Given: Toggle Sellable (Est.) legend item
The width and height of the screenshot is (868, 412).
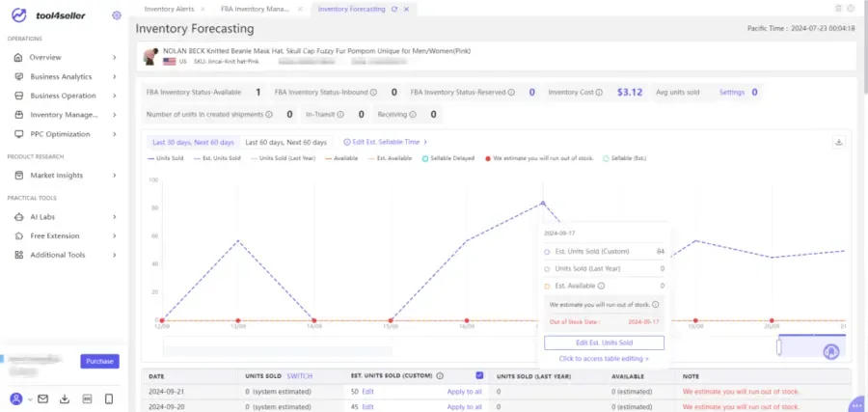Looking at the screenshot, I should coord(624,158).
